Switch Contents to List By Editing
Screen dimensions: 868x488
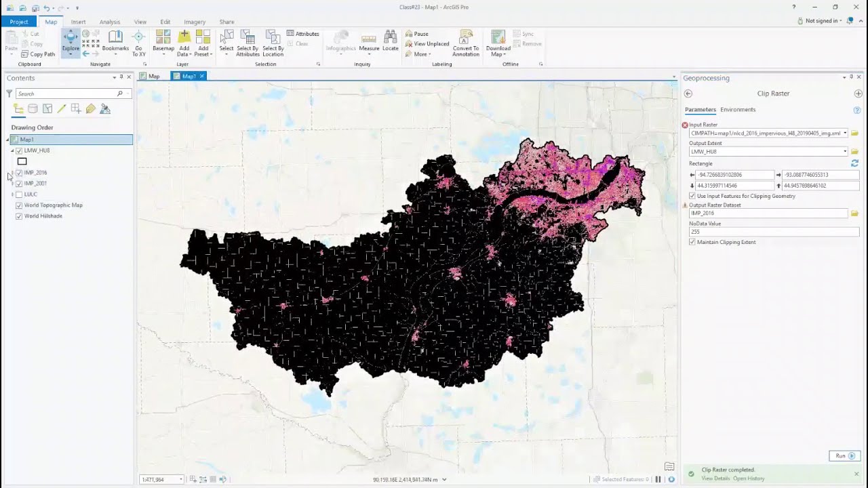click(x=62, y=108)
